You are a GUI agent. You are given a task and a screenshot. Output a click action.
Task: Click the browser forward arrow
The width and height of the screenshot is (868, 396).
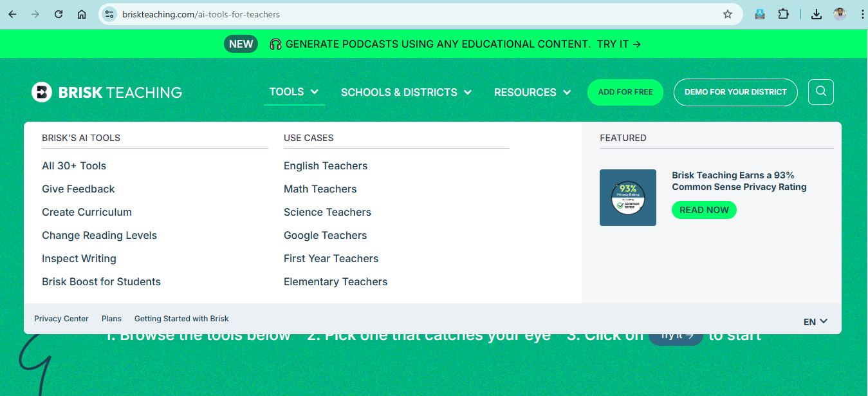click(x=35, y=14)
